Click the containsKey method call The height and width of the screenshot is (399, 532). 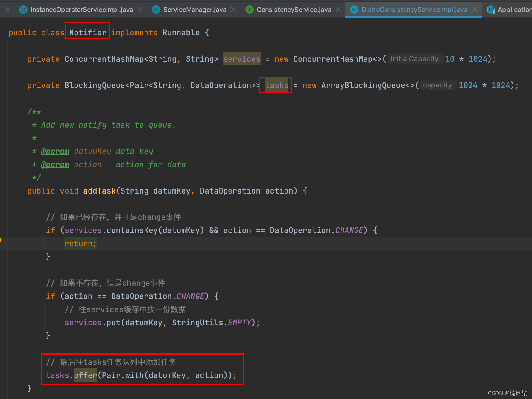tap(132, 230)
